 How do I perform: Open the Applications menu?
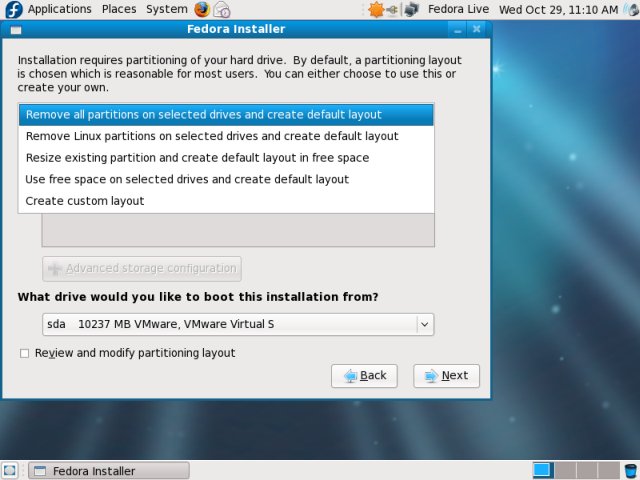(60, 9)
